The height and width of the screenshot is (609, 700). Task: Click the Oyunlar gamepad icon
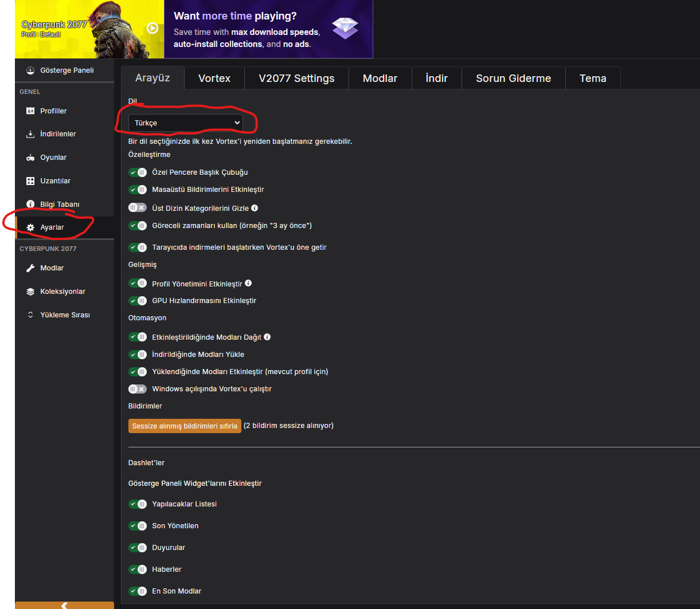(30, 158)
